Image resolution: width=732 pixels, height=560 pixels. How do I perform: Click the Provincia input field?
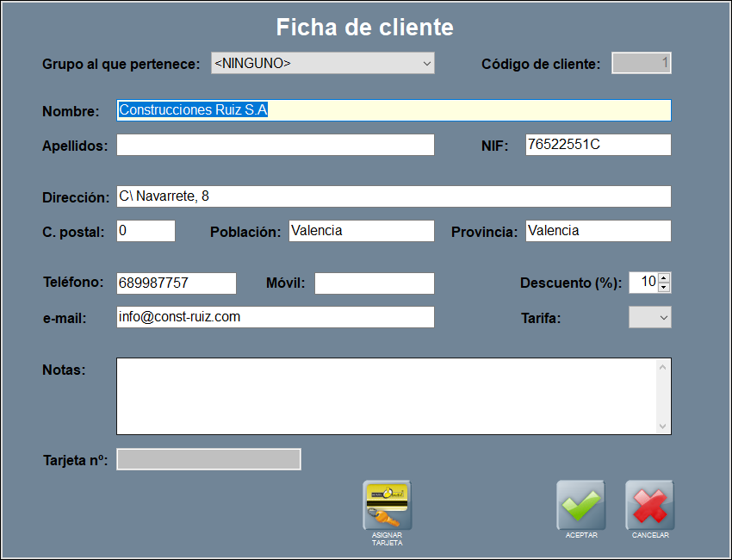[597, 231]
